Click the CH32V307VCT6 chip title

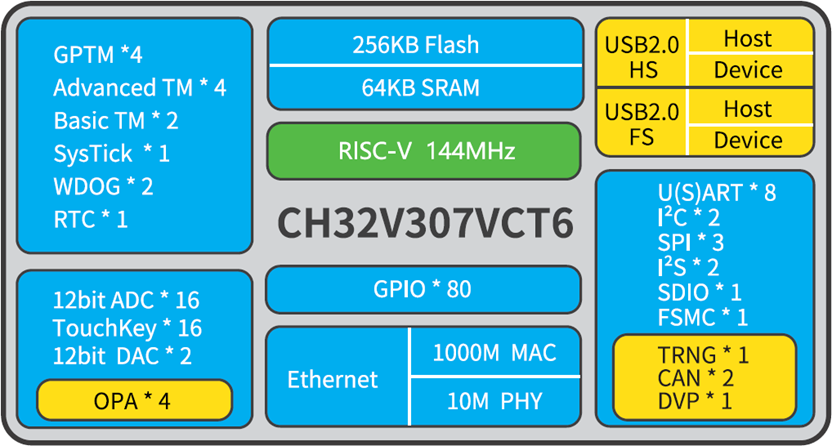(x=425, y=223)
